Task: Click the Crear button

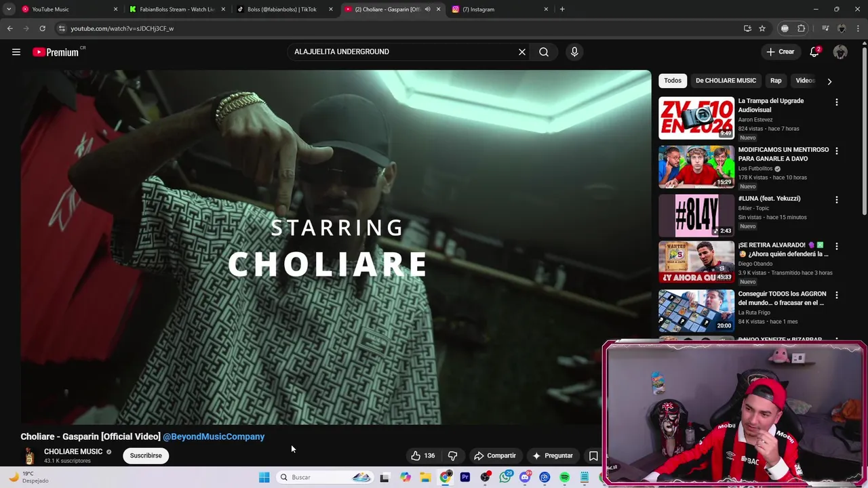Action: pyautogui.click(x=780, y=52)
